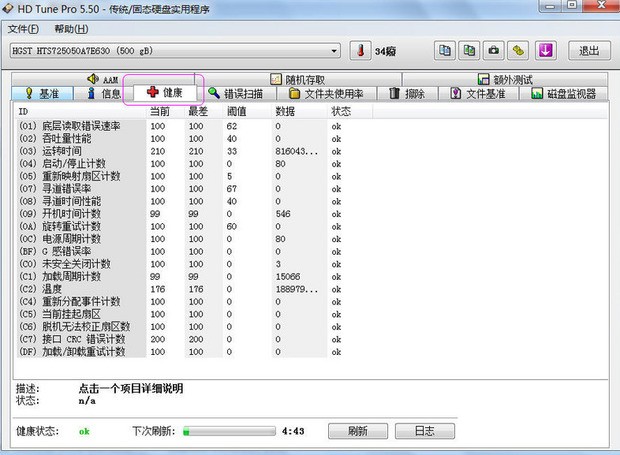The height and width of the screenshot is (455, 620).
Task: Switch to the 信息 tab
Action: [x=104, y=94]
